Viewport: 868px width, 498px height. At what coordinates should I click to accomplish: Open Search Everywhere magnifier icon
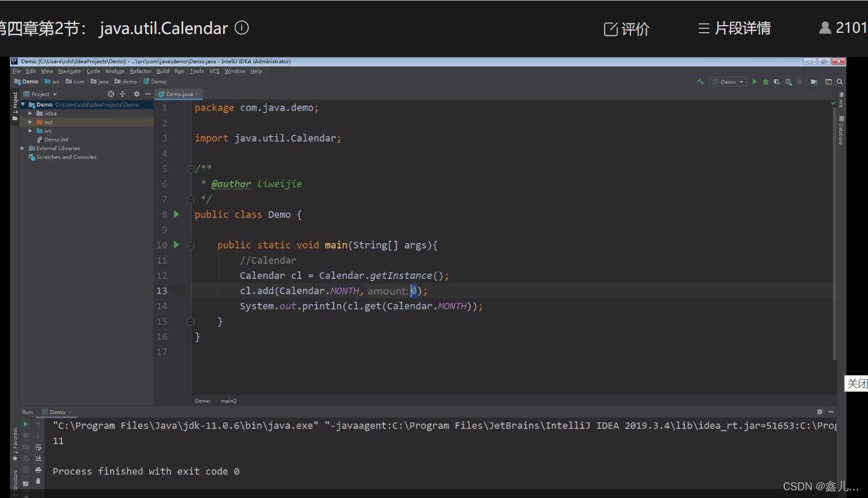pos(840,81)
